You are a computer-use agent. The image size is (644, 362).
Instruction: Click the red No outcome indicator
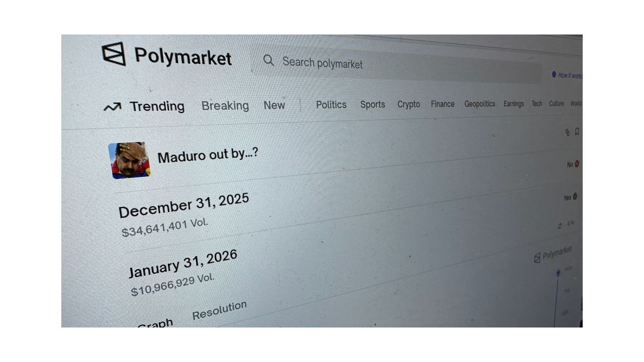[x=577, y=164]
